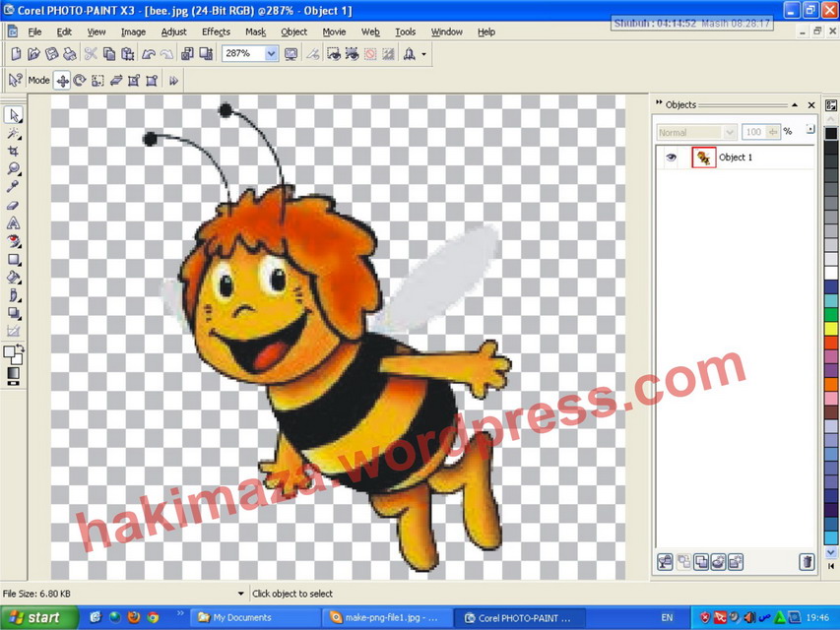This screenshot has height=630, width=840.
Task: Click the Save icon in toolbar
Action: tap(51, 53)
